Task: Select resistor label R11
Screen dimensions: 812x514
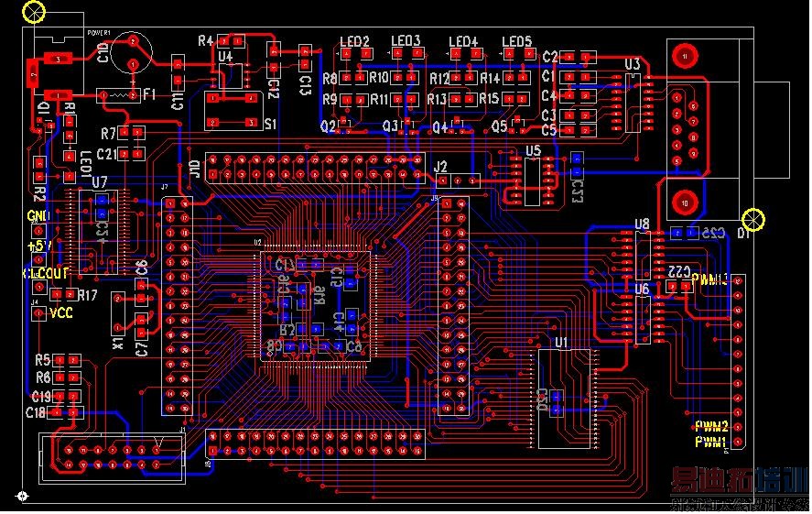Action: pyautogui.click(x=379, y=99)
